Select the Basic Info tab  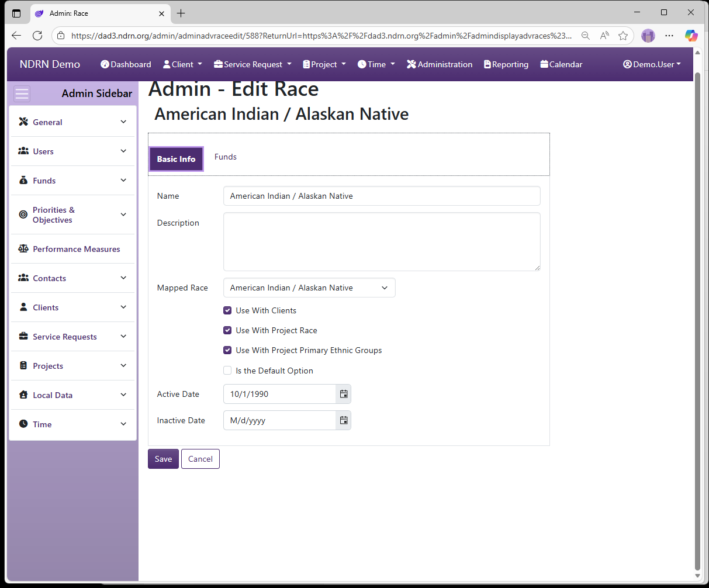[x=177, y=159]
